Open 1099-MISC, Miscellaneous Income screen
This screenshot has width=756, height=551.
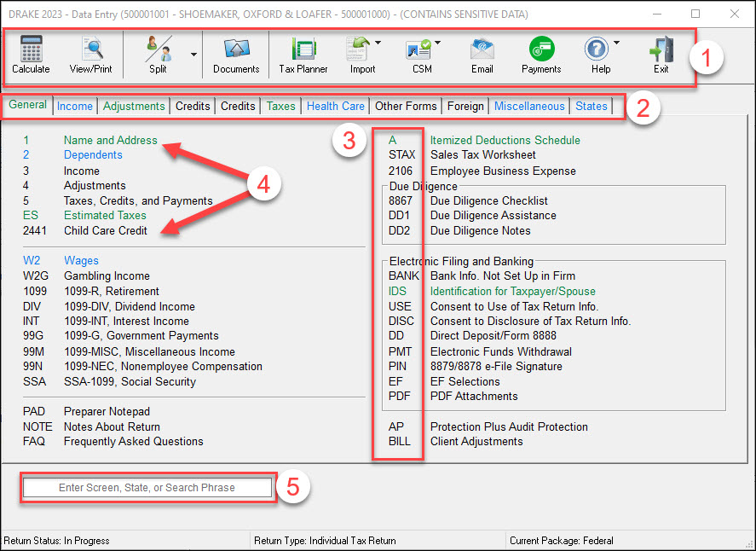click(x=149, y=351)
